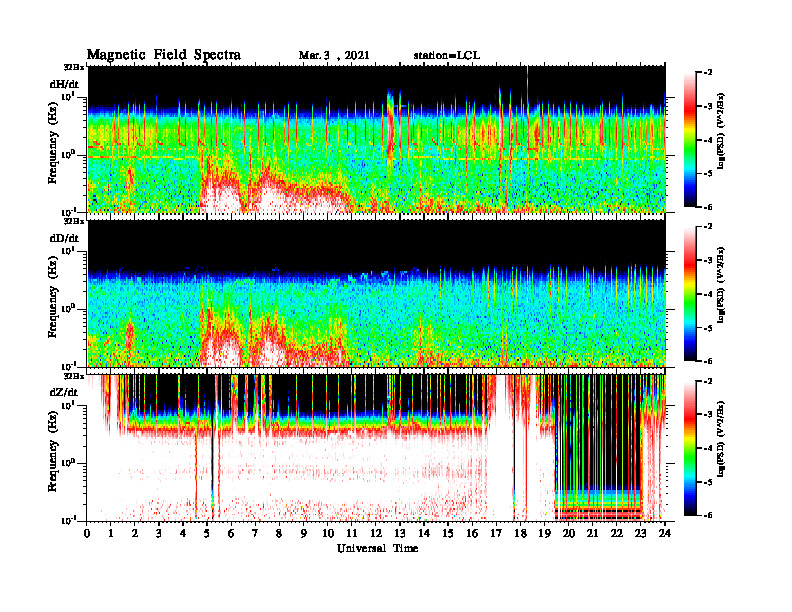Click the "dZ/dt" panel label
The image size is (792, 612).
(x=64, y=392)
